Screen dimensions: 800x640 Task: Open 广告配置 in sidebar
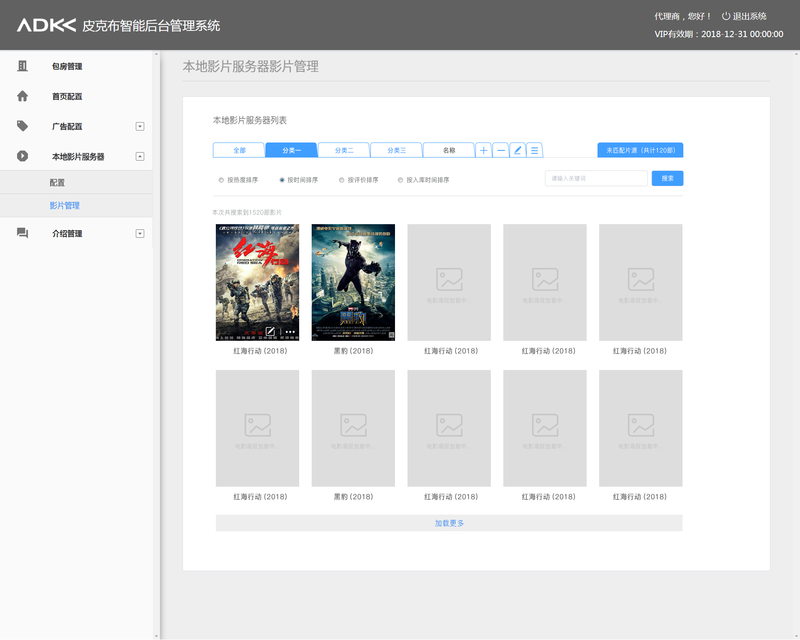67,127
